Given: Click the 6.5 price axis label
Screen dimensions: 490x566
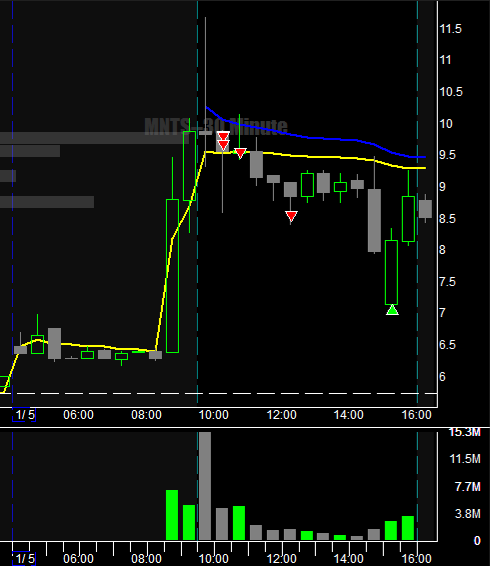Looking at the screenshot, I should [447, 345].
